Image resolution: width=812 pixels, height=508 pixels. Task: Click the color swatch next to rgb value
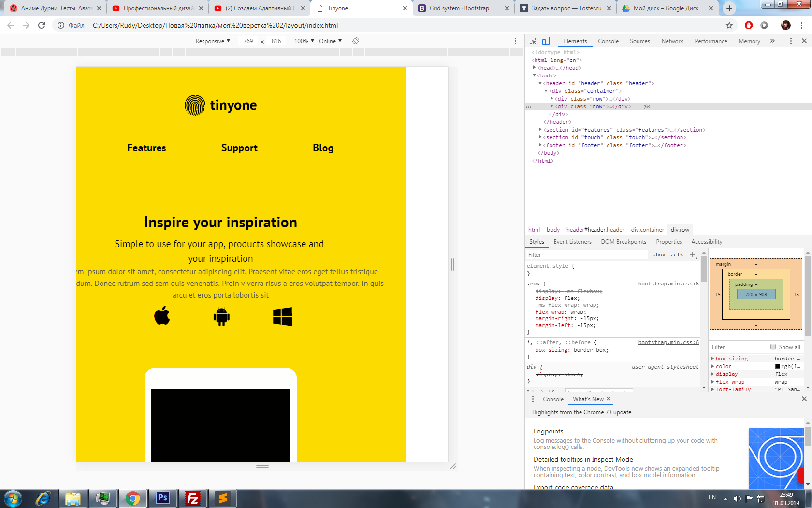778,366
